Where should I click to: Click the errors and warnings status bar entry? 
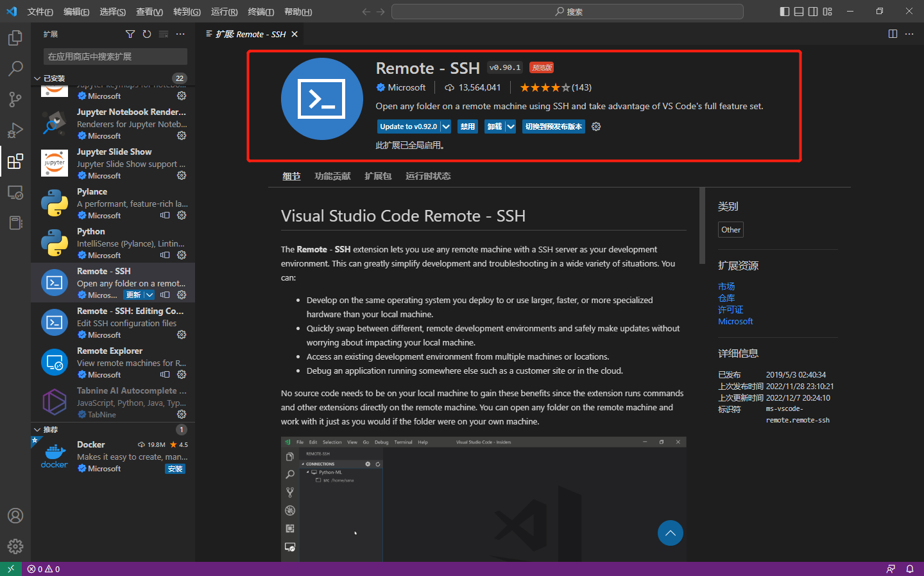44,569
